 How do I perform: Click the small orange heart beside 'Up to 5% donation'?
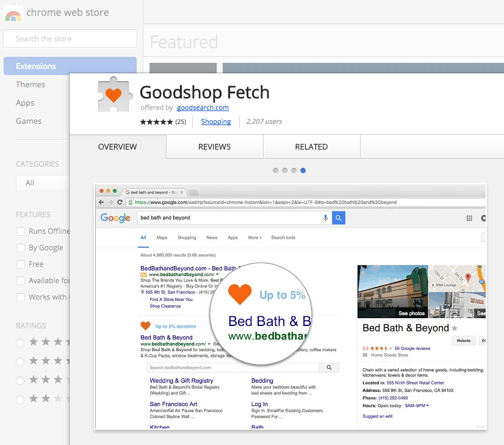pyautogui.click(x=146, y=326)
